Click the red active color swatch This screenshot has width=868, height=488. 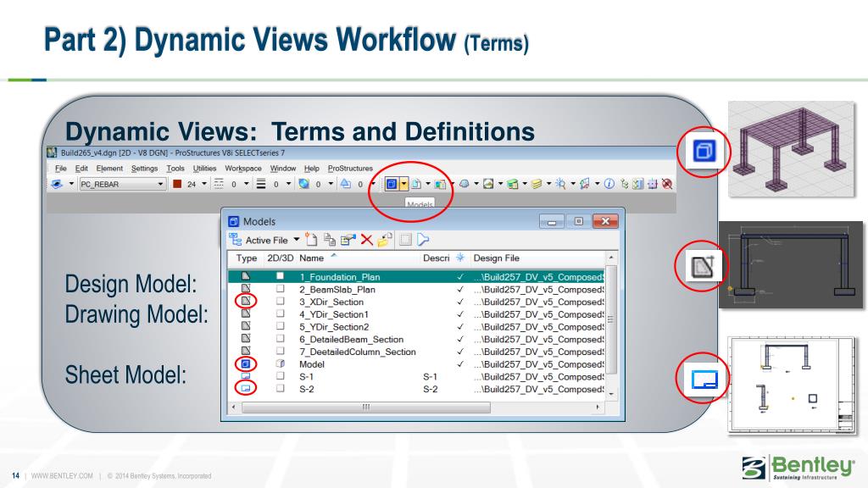click(x=177, y=184)
